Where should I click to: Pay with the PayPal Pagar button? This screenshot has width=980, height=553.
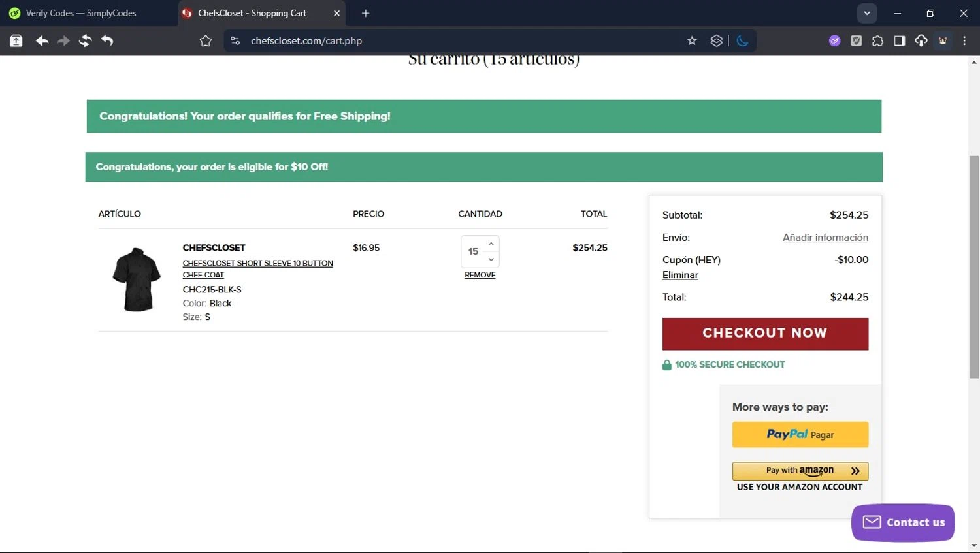[x=800, y=434]
